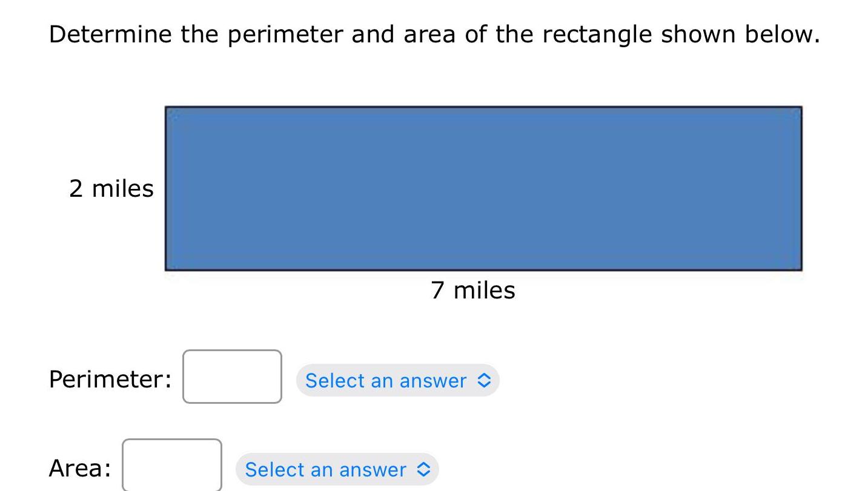Select the arrow icon next to Area dropdown

424,470
